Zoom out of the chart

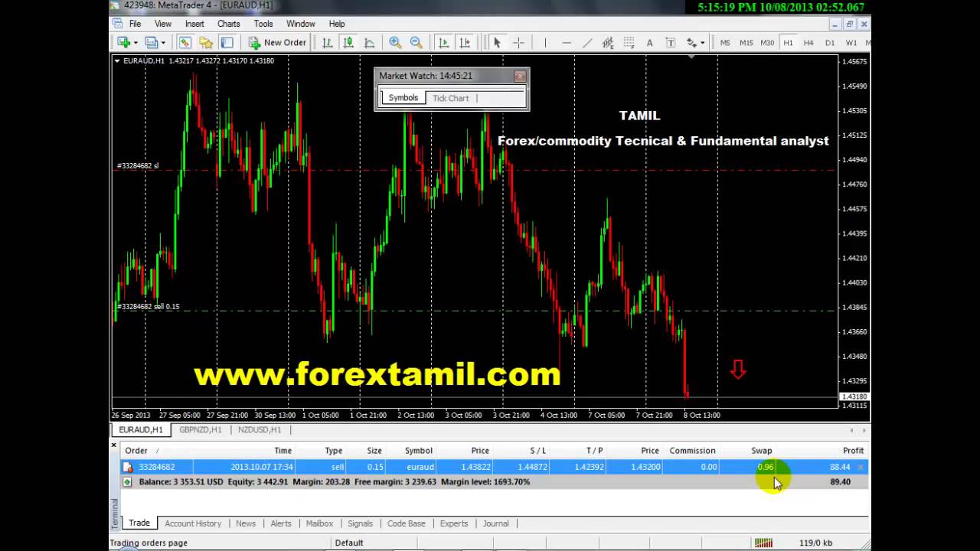tap(416, 43)
